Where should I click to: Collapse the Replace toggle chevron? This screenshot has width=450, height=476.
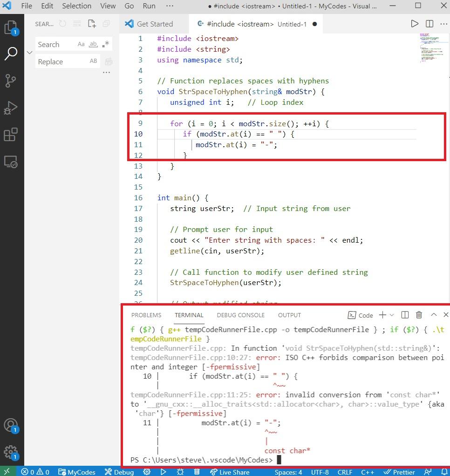pos(29,53)
